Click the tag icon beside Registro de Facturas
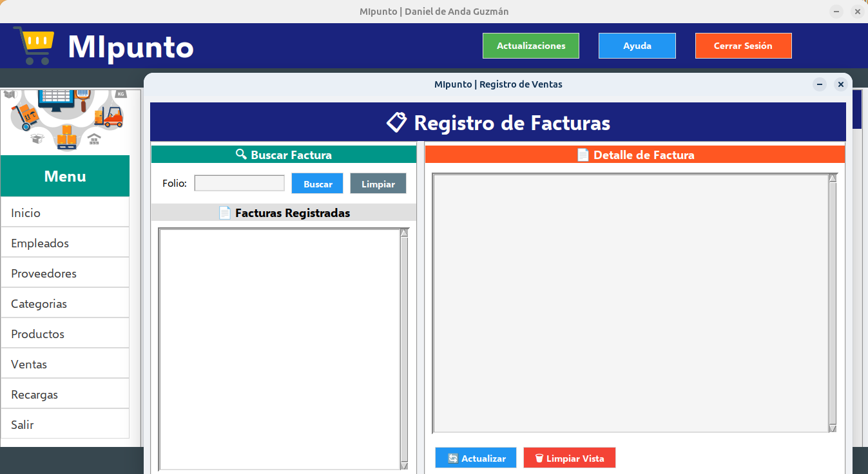The width and height of the screenshot is (868, 474). 396,122
